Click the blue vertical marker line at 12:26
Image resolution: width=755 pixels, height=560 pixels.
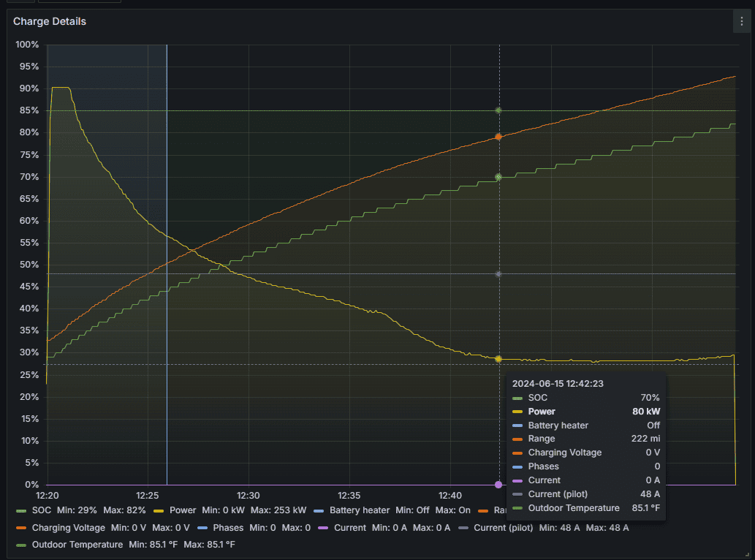[x=167, y=265]
